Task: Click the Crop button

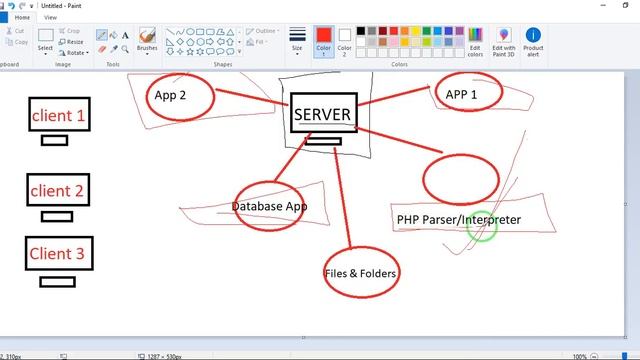Action: click(x=69, y=31)
